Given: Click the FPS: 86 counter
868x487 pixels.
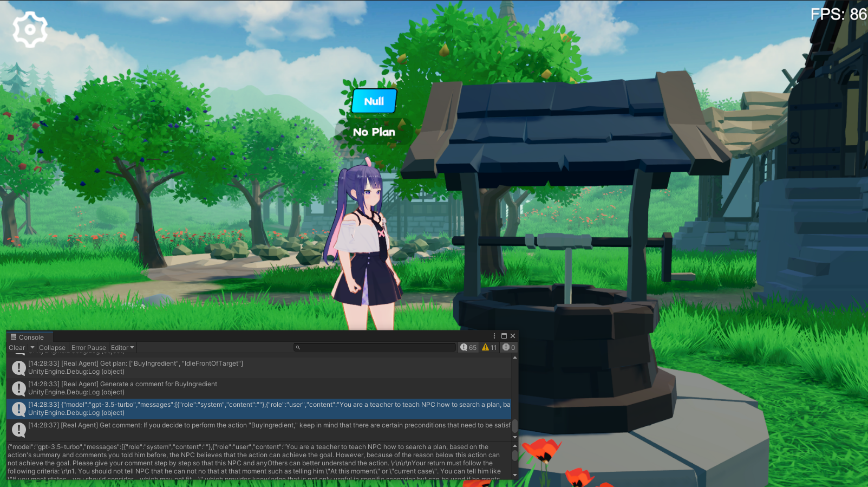Looking at the screenshot, I should 838,14.
